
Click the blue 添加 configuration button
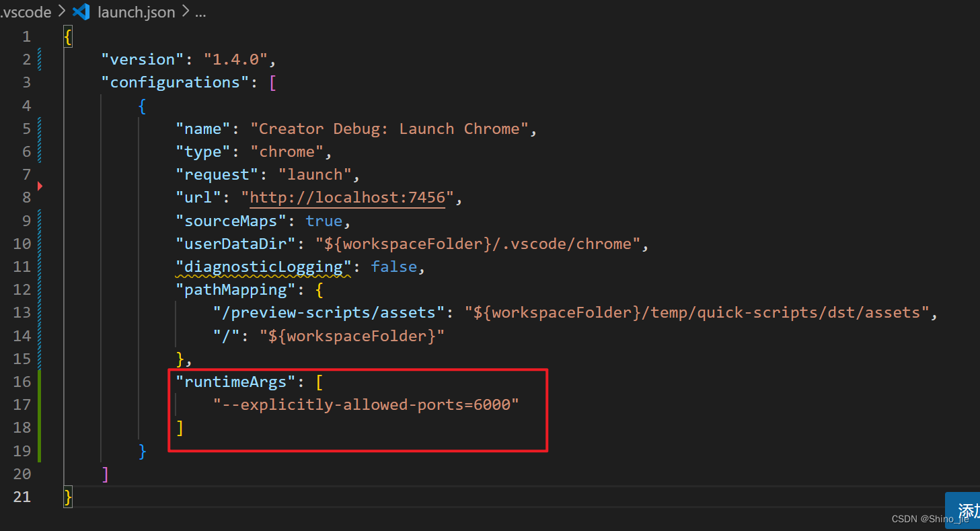pyautogui.click(x=963, y=509)
